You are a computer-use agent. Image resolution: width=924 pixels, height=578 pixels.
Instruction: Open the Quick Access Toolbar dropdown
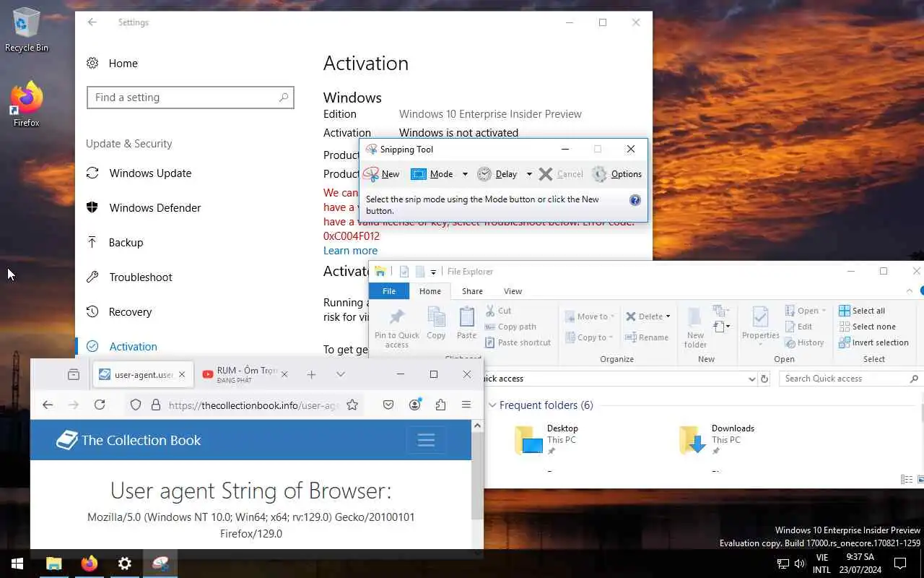click(433, 272)
